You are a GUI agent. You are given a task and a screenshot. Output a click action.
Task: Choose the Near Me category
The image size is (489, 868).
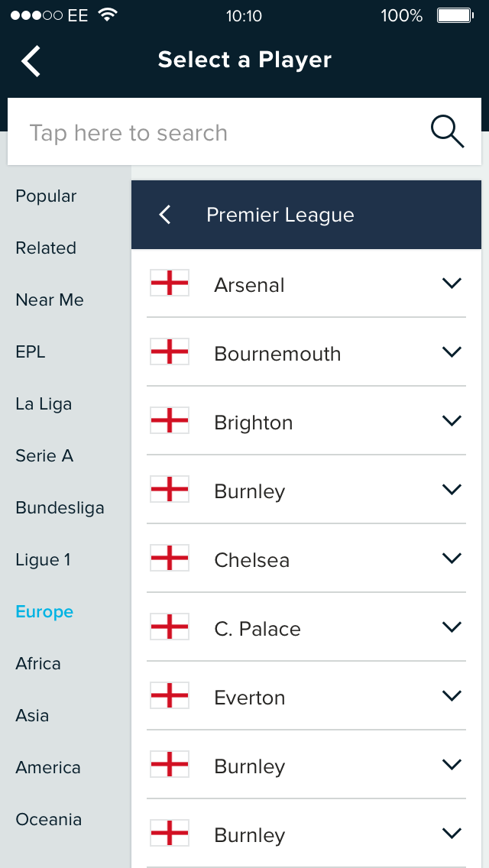(x=50, y=300)
